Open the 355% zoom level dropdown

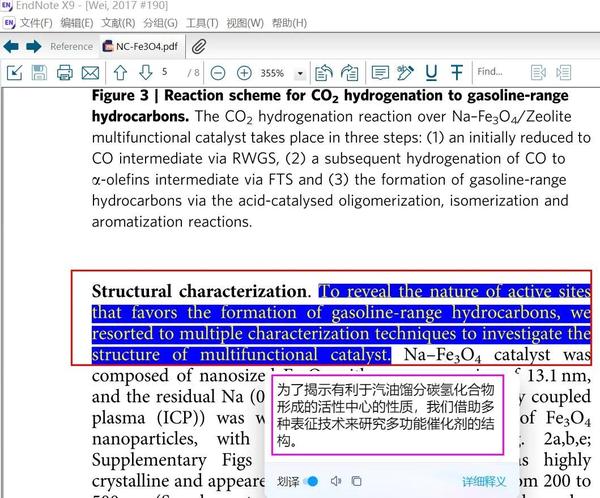[x=300, y=73]
